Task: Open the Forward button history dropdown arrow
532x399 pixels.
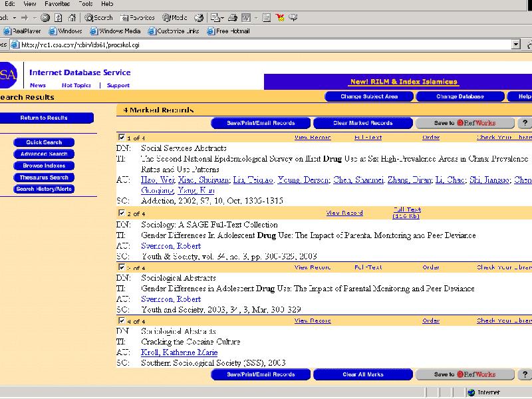Action: (x=35, y=18)
